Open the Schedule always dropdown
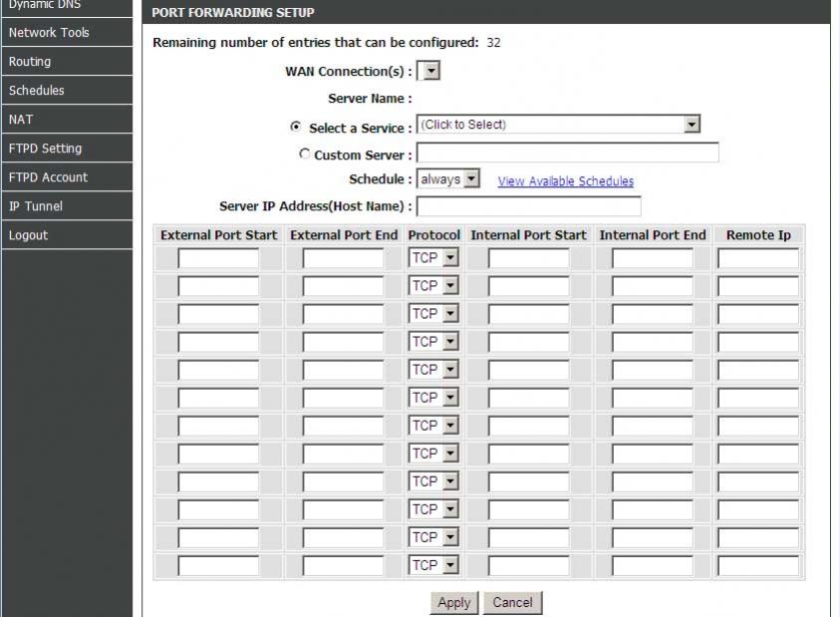The width and height of the screenshot is (840, 617). click(447, 179)
